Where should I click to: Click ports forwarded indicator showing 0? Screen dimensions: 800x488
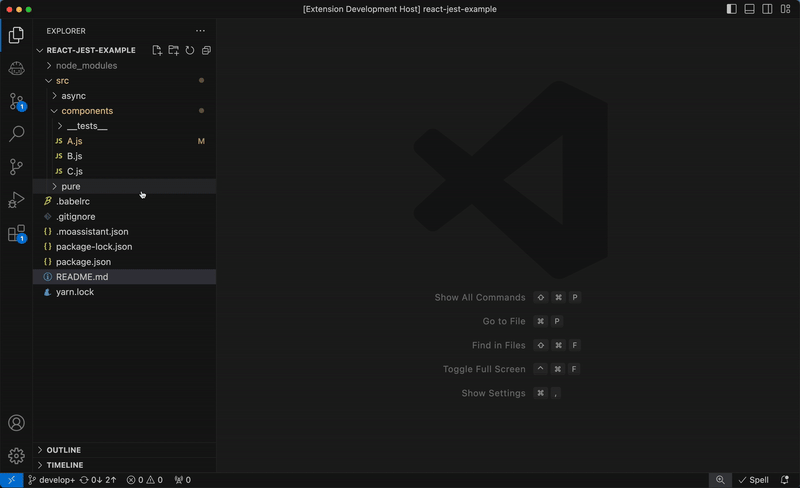pyautogui.click(x=183, y=480)
